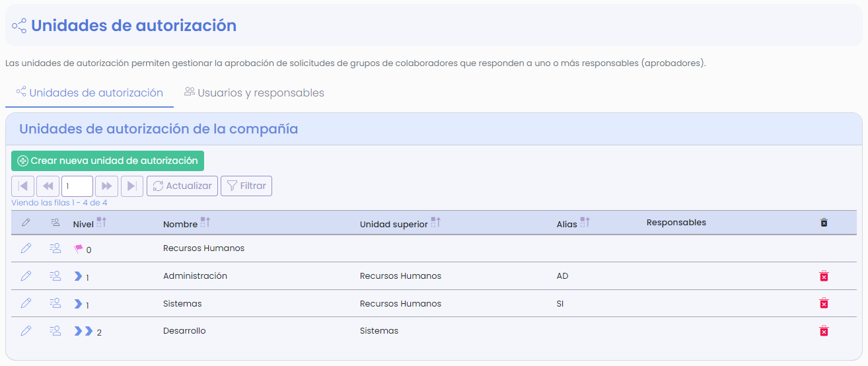
Task: Edit the Desarrollo row using pencil icon
Action: (x=26, y=331)
